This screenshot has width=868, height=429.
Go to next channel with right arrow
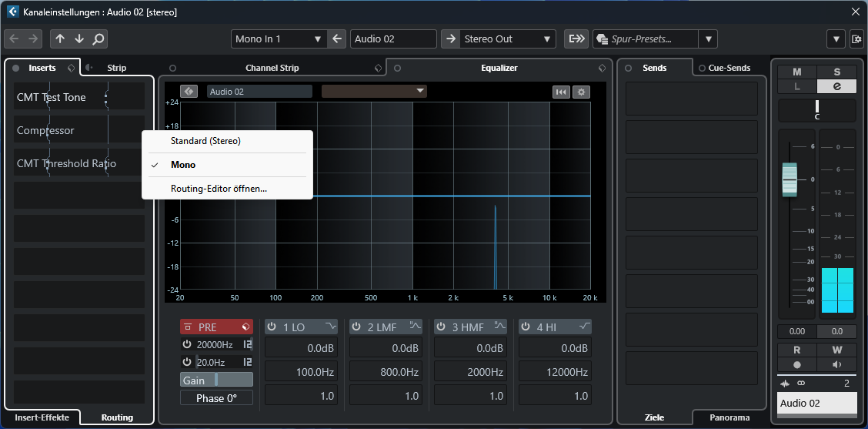click(32, 39)
